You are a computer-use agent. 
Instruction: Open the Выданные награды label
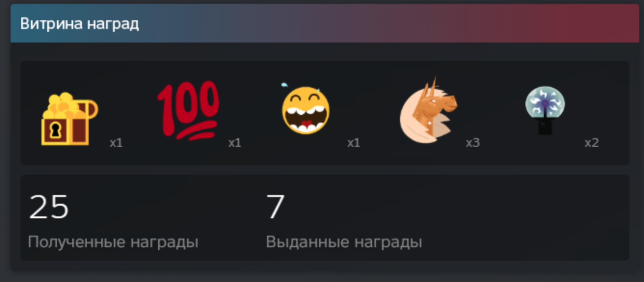pyautogui.click(x=344, y=242)
